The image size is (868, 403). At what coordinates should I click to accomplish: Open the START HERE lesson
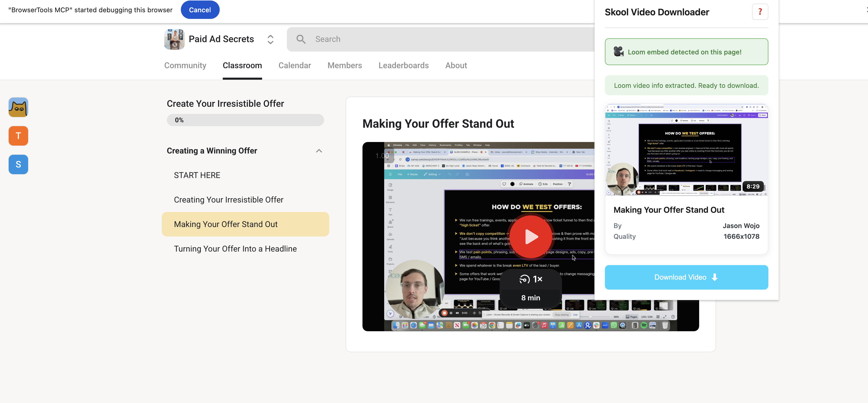(x=197, y=175)
